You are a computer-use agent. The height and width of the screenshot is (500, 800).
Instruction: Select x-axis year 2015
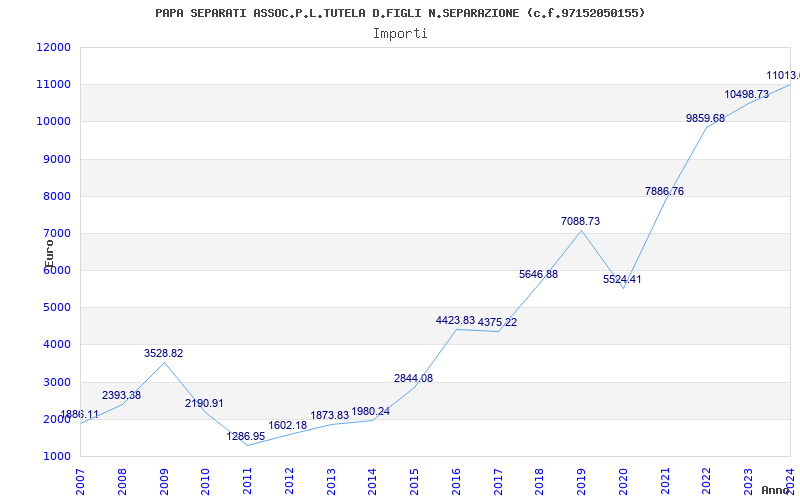[x=414, y=482]
